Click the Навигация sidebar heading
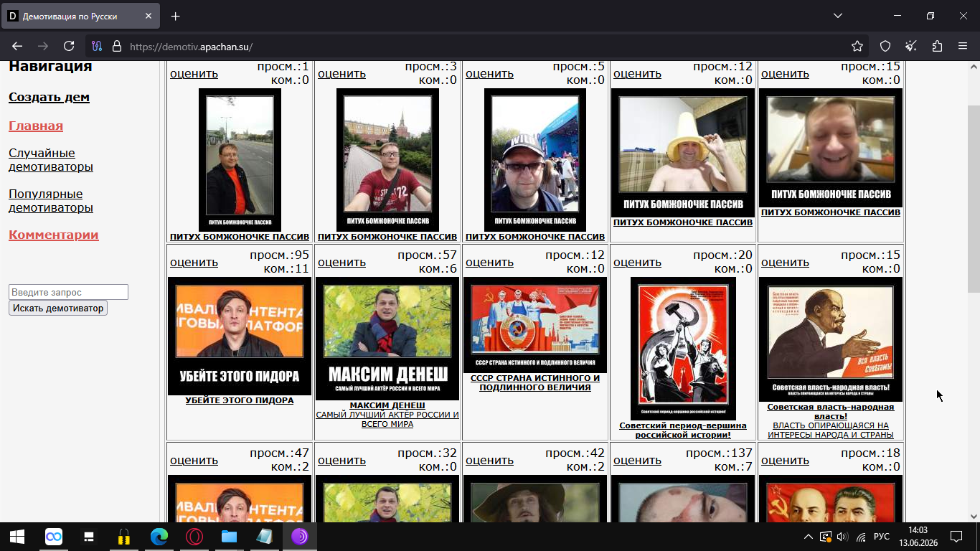Viewport: 980px width, 551px height. click(x=50, y=67)
